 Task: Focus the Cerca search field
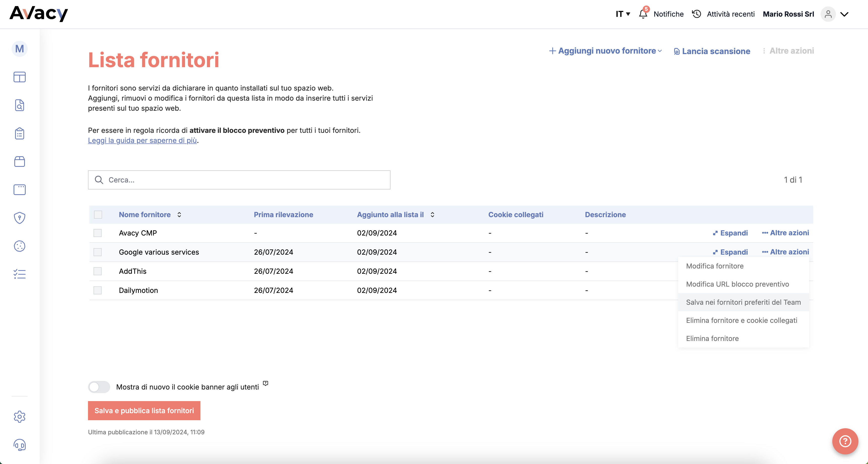pos(239,180)
